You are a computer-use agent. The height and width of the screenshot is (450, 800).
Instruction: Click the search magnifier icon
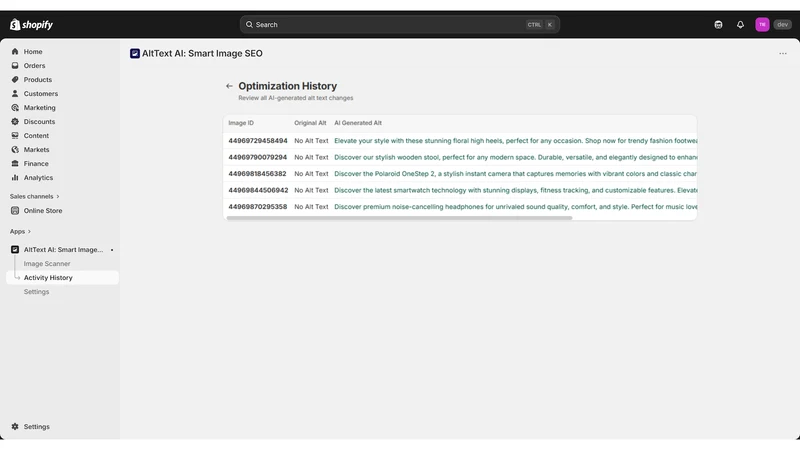(x=249, y=24)
